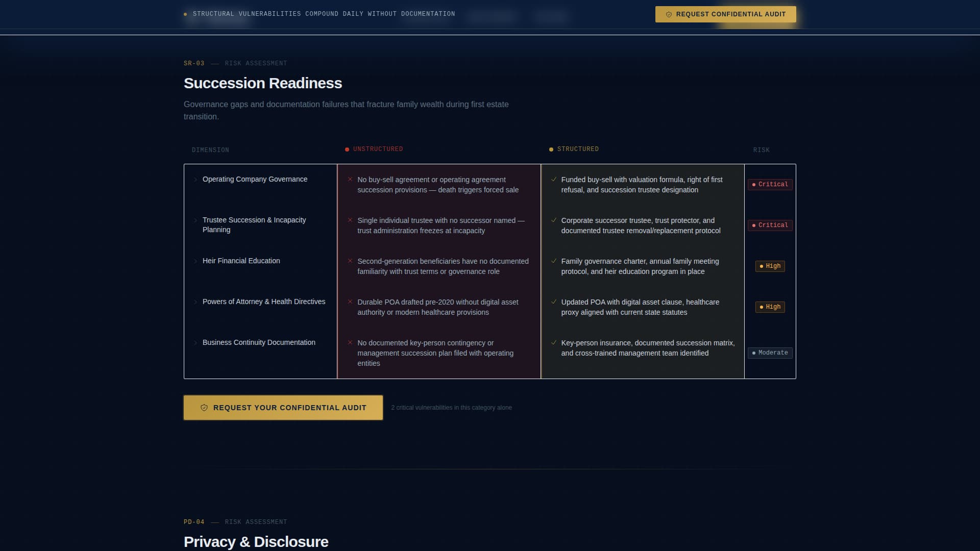
Task: Click checkmark icon beside Updated POA text
Action: [554, 302]
